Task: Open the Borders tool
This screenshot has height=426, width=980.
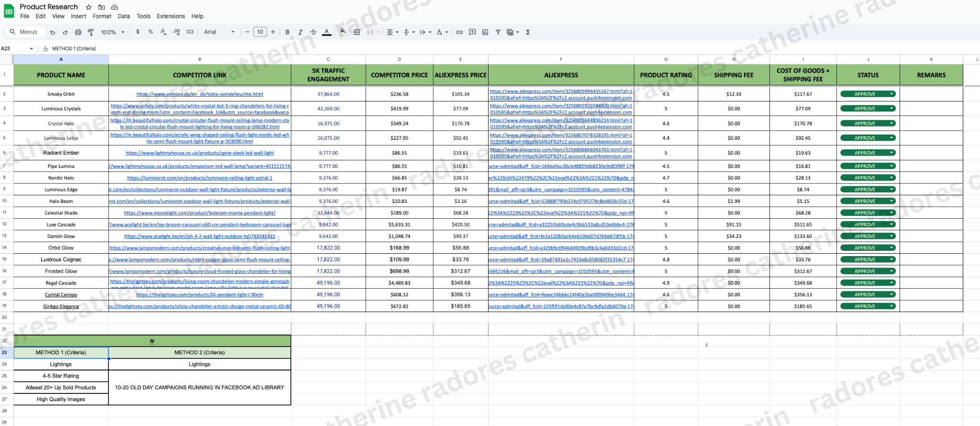Action: click(356, 32)
